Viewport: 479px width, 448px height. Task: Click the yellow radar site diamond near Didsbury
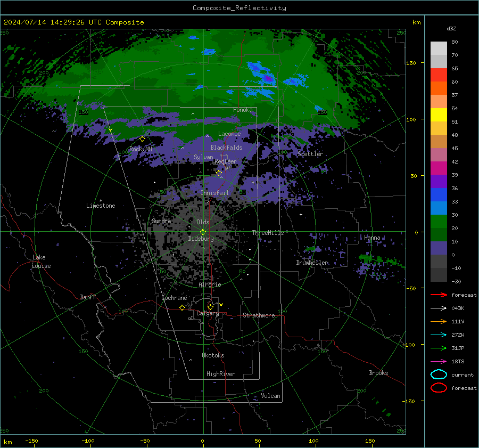[203, 232]
